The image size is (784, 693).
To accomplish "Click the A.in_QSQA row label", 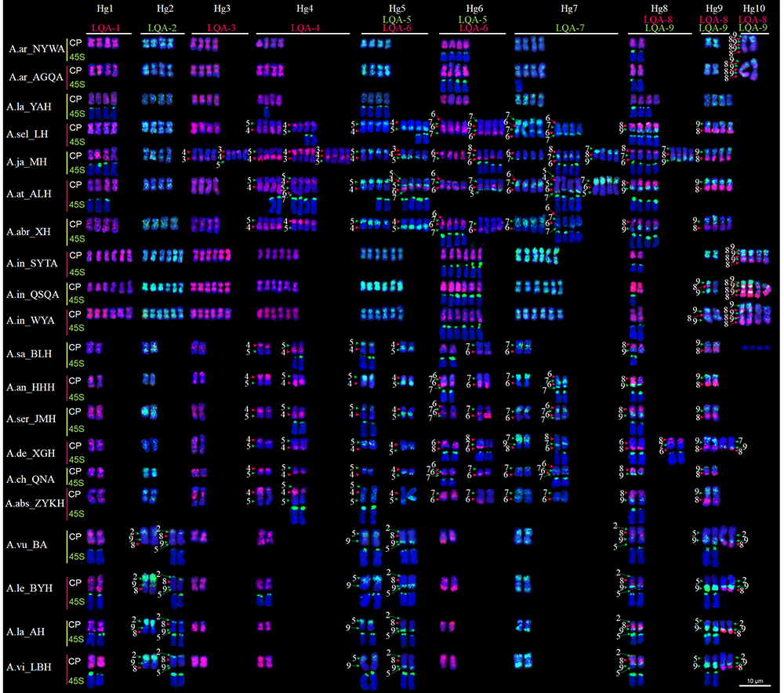I will pyautogui.click(x=33, y=295).
